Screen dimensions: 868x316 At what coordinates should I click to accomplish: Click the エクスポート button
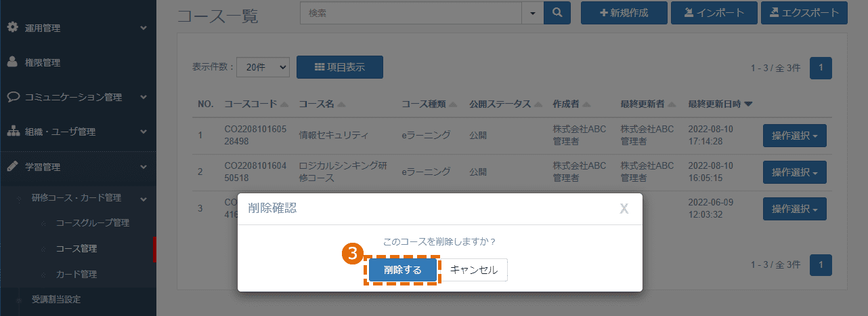coord(804,13)
